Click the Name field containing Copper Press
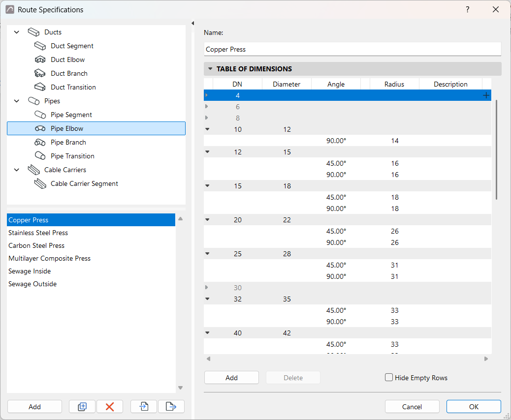Image resolution: width=511 pixels, height=420 pixels. pos(352,49)
